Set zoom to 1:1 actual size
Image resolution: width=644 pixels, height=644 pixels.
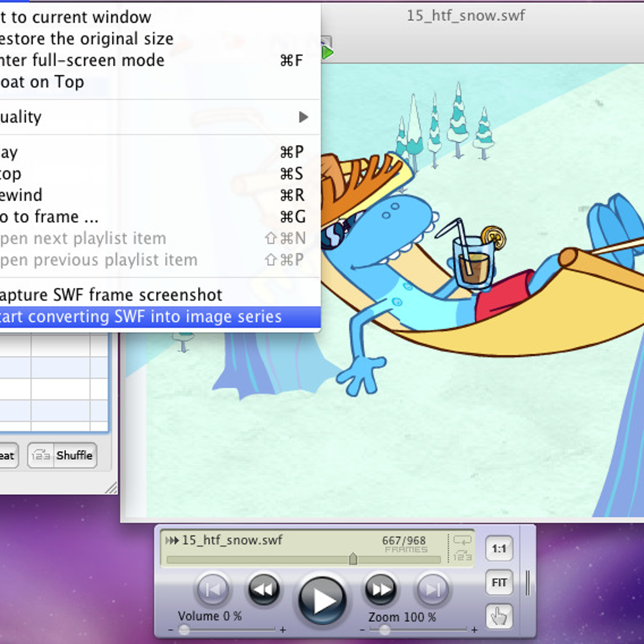[x=499, y=549]
